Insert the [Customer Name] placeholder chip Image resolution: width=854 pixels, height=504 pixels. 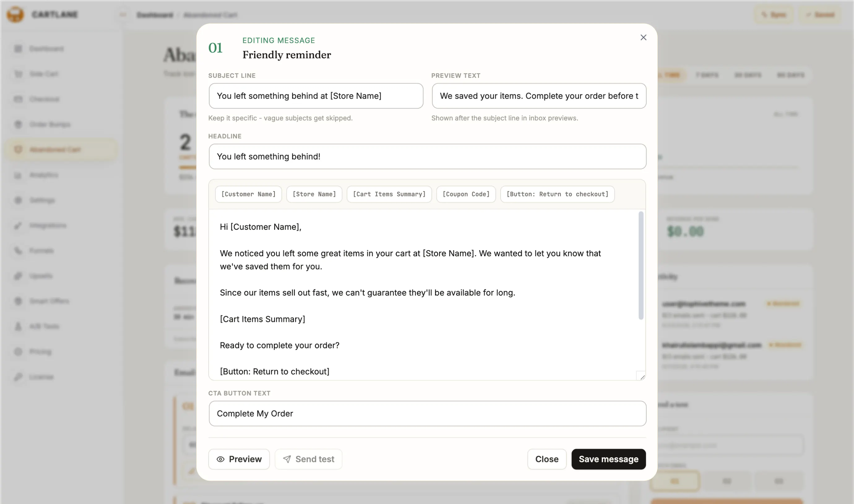click(248, 194)
